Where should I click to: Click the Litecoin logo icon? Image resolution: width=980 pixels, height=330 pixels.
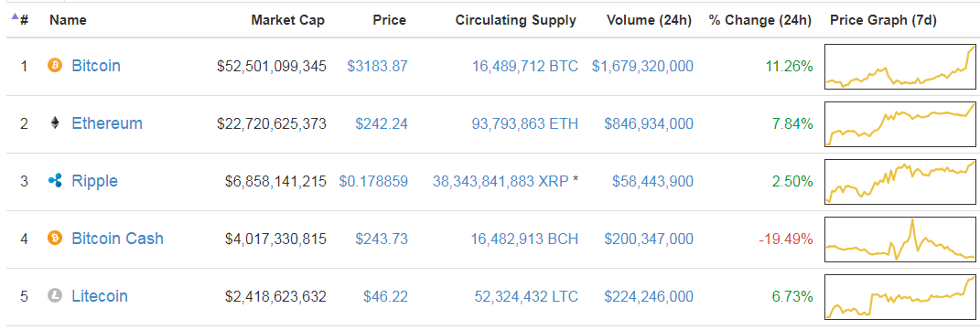55,295
